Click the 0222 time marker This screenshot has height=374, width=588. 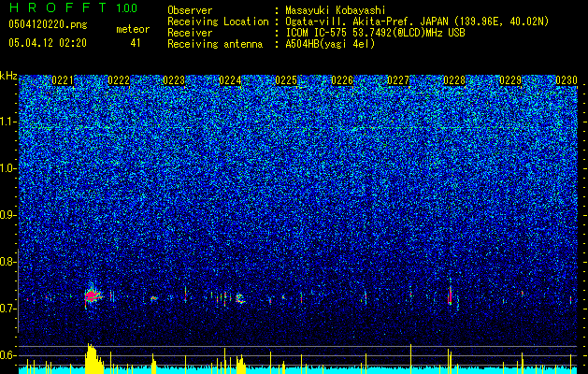pos(119,80)
